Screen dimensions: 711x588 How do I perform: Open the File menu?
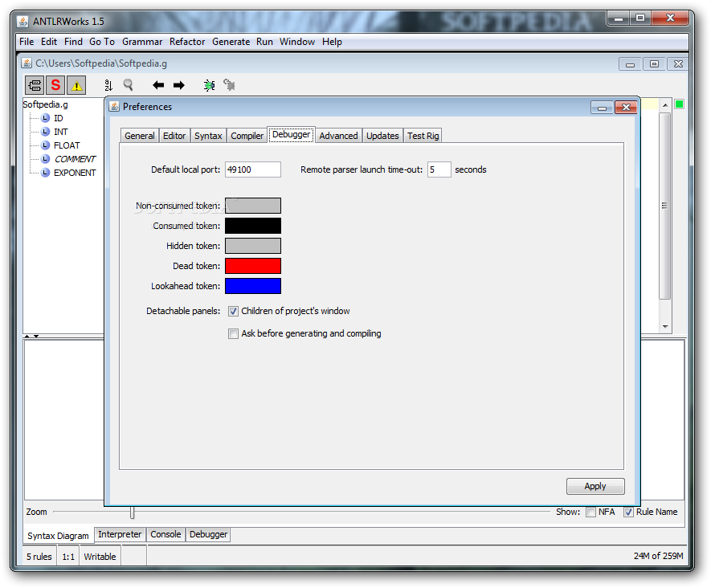[x=27, y=42]
